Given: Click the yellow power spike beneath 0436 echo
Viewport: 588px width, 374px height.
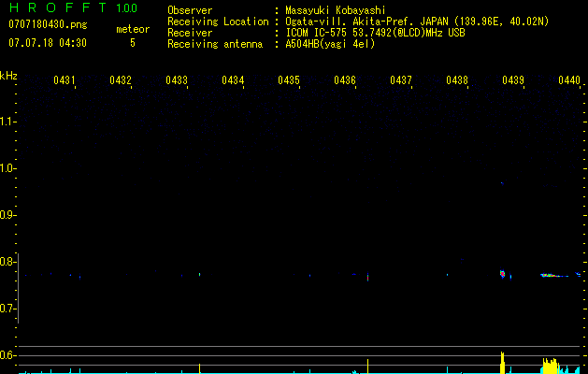Looking at the screenshot, I should tap(367, 367).
